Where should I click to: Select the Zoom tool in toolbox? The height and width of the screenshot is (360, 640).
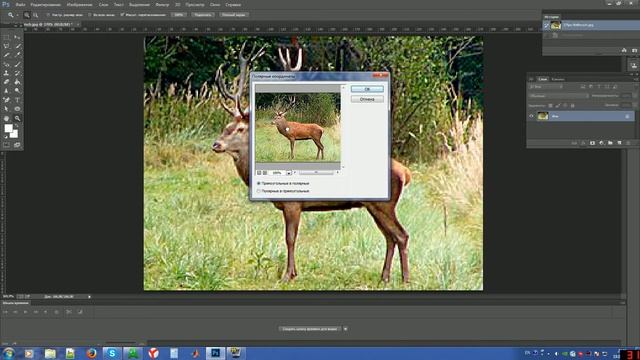pyautogui.click(x=17, y=118)
